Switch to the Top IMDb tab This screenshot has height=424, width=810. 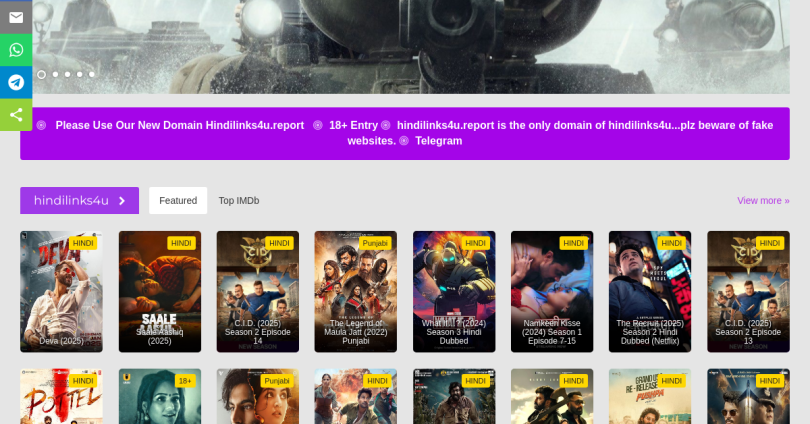coord(239,200)
